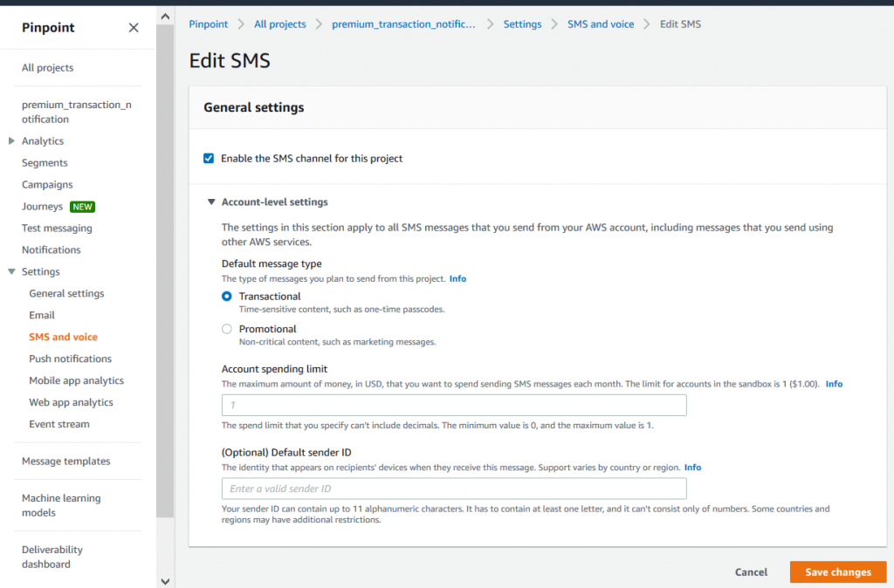The width and height of the screenshot is (894, 588).
Task: Open Test messaging in sidebar
Action: [57, 228]
